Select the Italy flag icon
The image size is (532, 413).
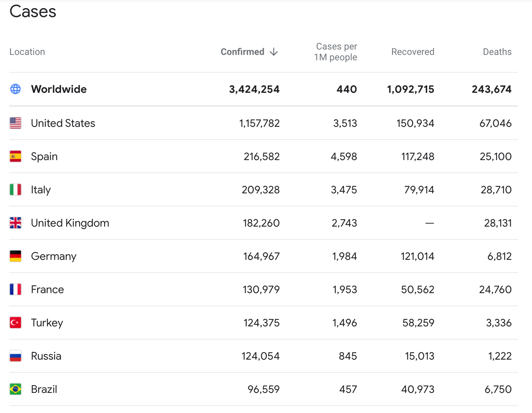[x=15, y=189]
